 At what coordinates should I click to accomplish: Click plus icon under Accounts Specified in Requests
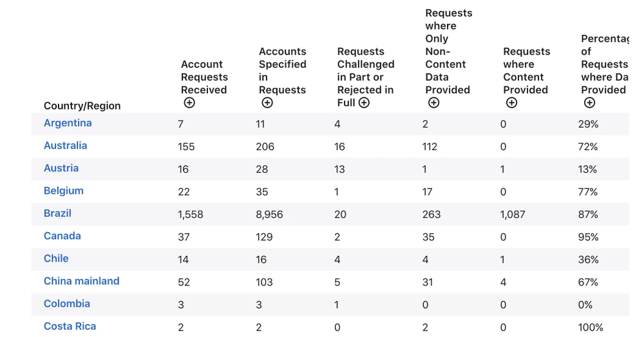267,103
